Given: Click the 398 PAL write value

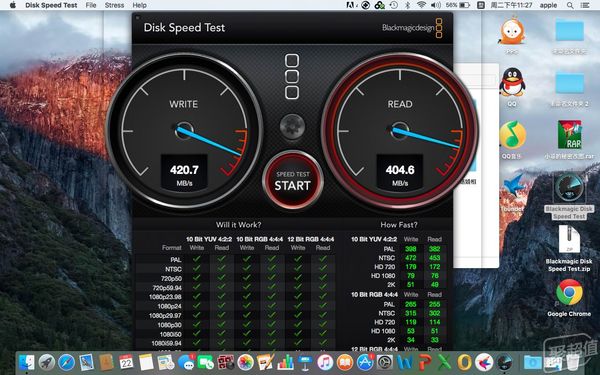Looking at the screenshot, I should pyautogui.click(x=411, y=249).
